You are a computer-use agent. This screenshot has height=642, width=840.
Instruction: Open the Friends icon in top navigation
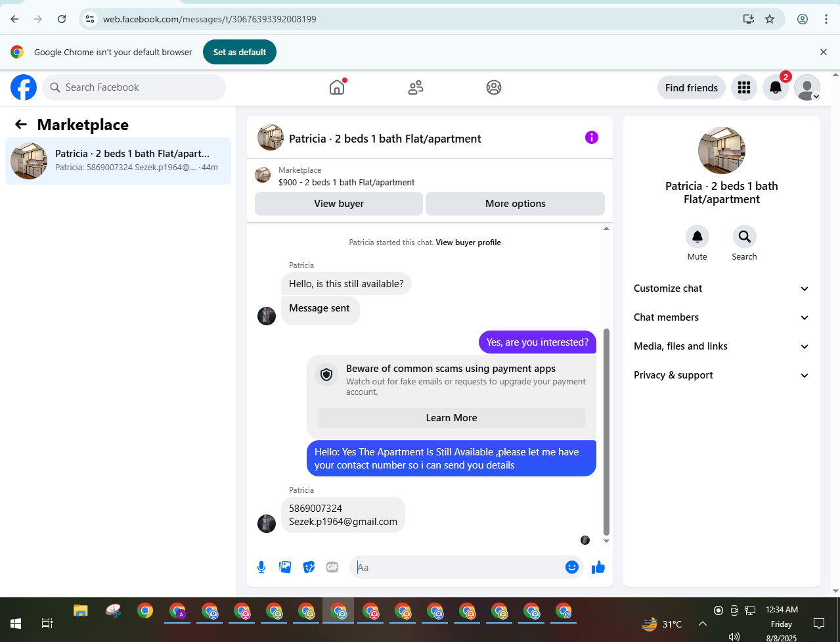(x=416, y=87)
